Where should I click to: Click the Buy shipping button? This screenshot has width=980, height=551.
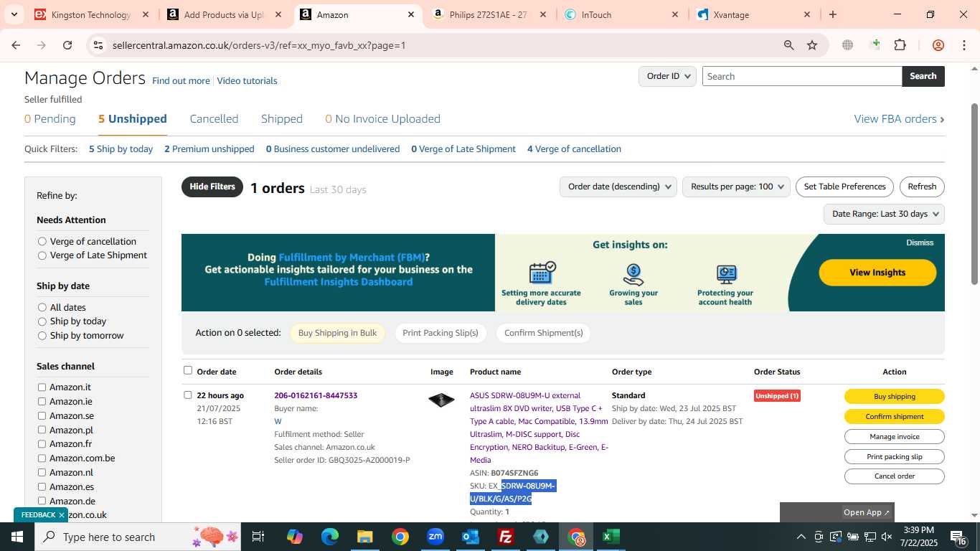[894, 396]
